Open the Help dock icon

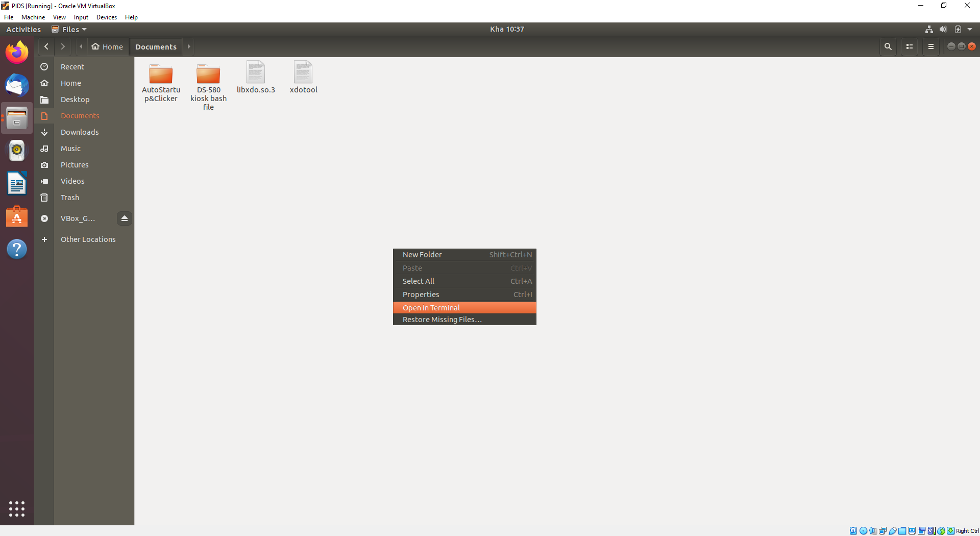coord(17,249)
